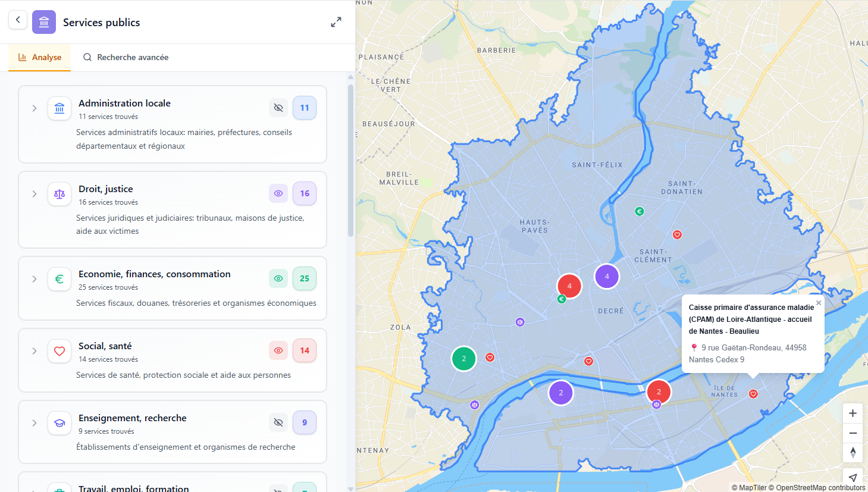This screenshot has width=868, height=492.
Task: Select the Administration locale category icon
Action: coord(59,108)
